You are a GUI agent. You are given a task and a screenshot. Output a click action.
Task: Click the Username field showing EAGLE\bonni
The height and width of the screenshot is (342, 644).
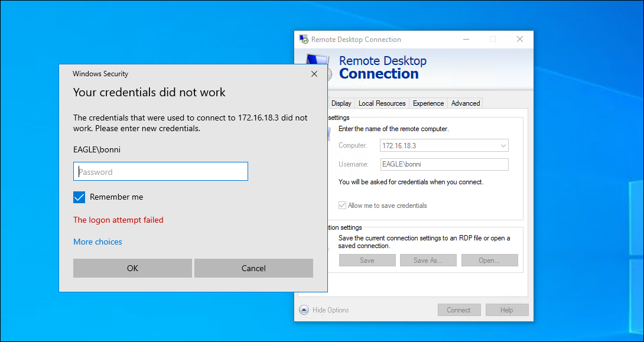(444, 164)
